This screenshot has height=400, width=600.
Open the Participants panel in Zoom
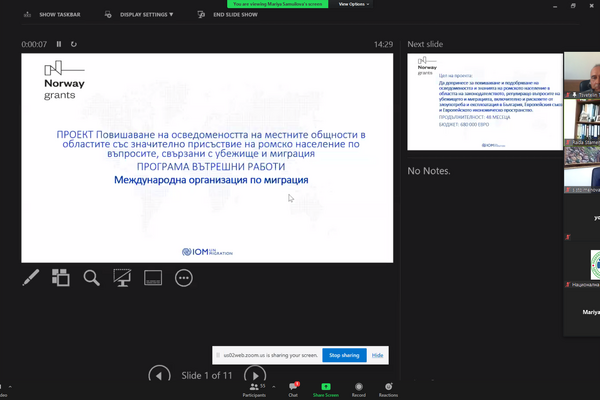click(254, 390)
